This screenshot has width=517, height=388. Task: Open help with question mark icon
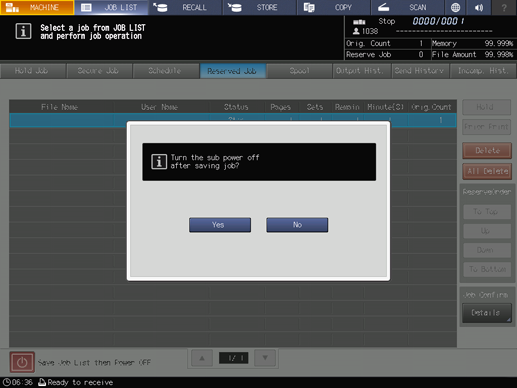pyautogui.click(x=504, y=7)
